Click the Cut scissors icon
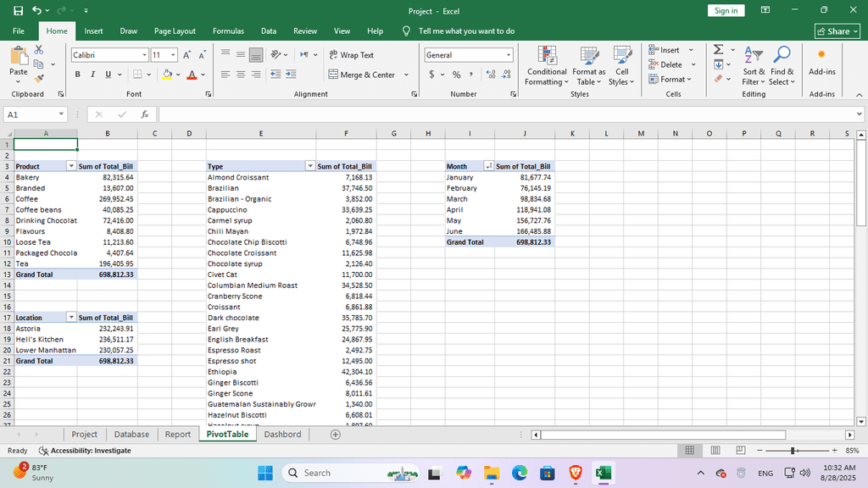The width and height of the screenshot is (868, 488). point(38,51)
